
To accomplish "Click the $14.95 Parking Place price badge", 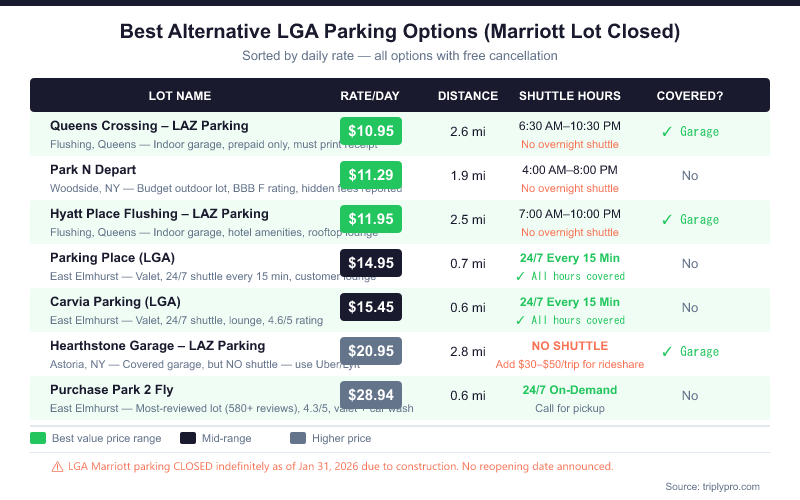I will 370,263.
